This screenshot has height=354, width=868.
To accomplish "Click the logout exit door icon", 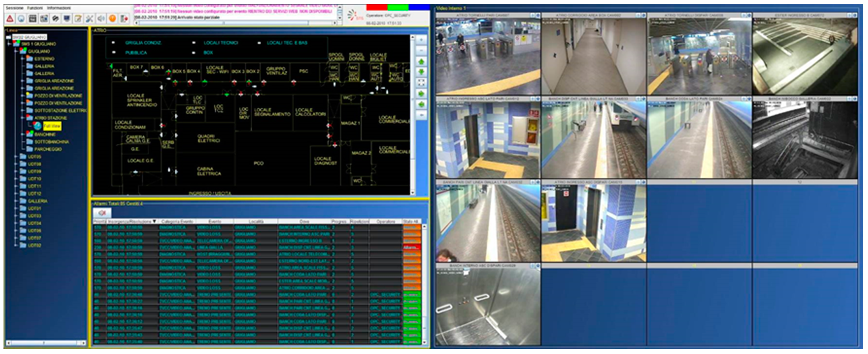I will [124, 19].
